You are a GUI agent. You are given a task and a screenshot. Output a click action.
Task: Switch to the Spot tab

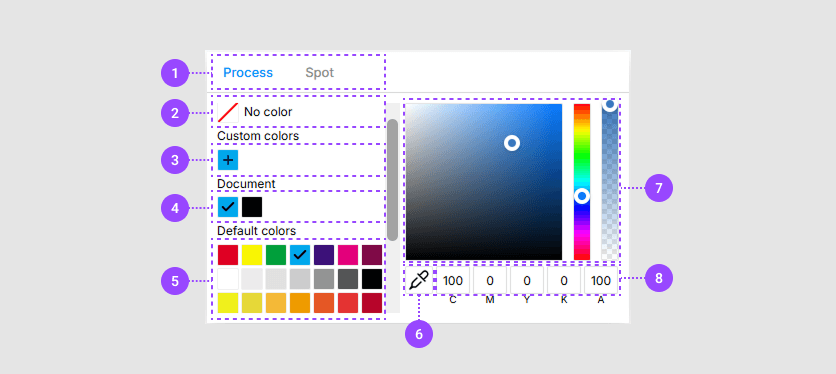point(320,73)
